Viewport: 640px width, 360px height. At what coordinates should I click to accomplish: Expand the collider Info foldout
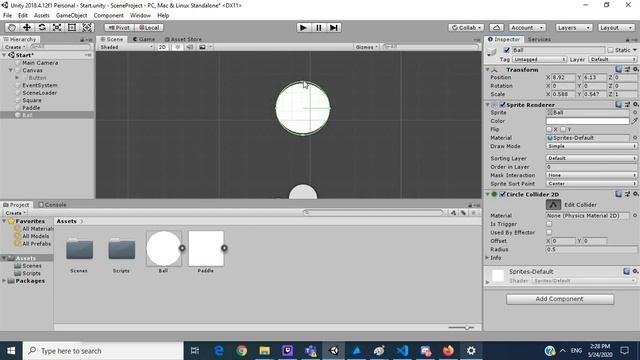click(x=487, y=258)
